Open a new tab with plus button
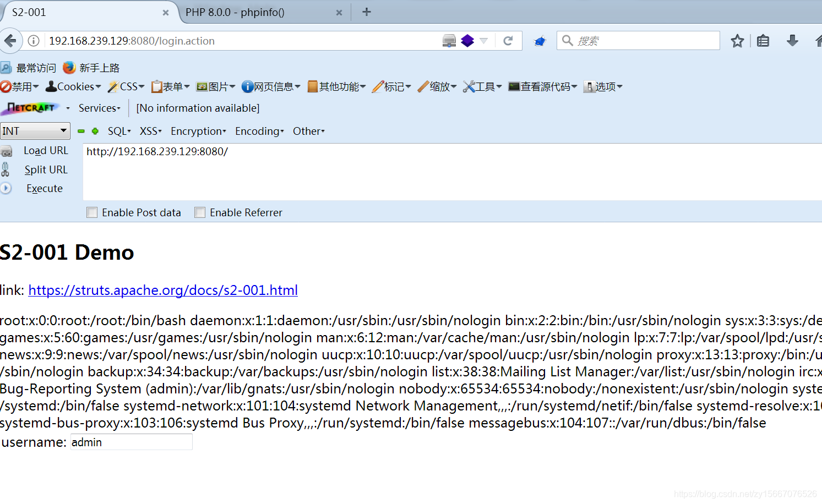The width and height of the screenshot is (822, 504). pyautogui.click(x=367, y=12)
